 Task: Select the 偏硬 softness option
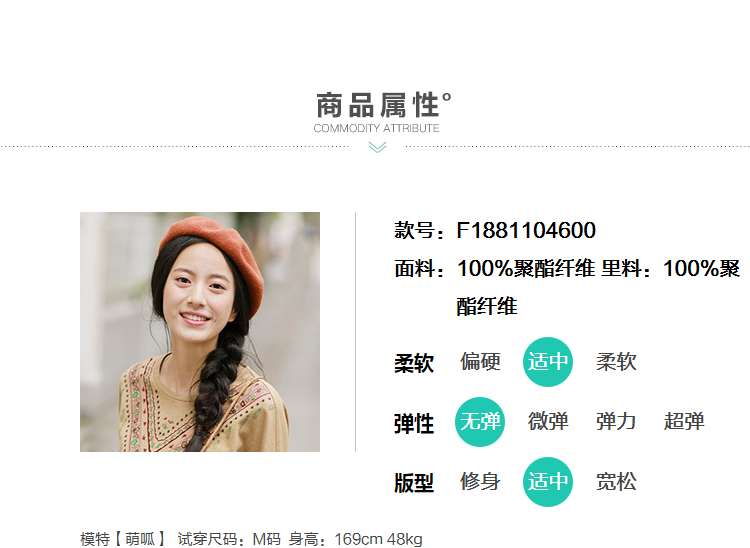point(480,362)
